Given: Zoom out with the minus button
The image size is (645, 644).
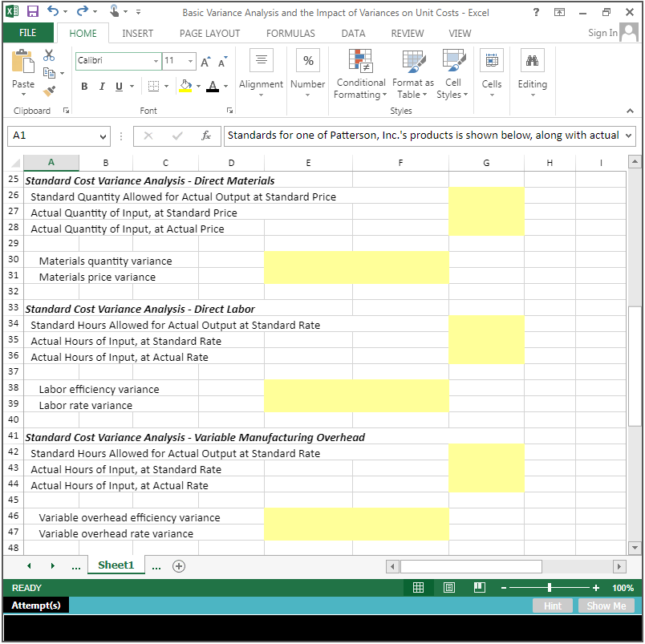Looking at the screenshot, I should pos(504,588).
